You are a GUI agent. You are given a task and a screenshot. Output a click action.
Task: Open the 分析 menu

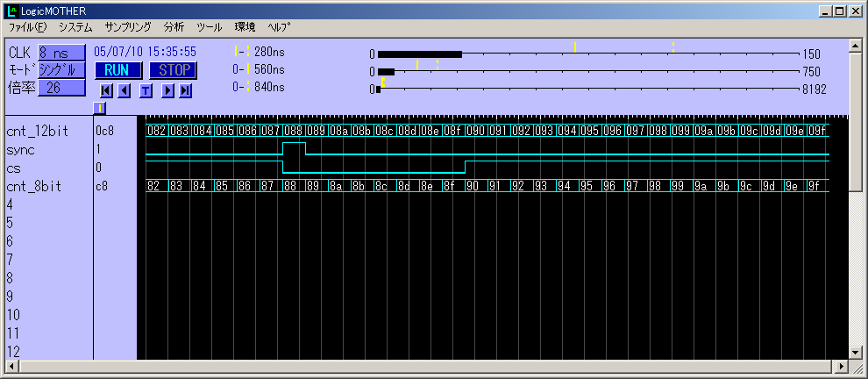[174, 27]
